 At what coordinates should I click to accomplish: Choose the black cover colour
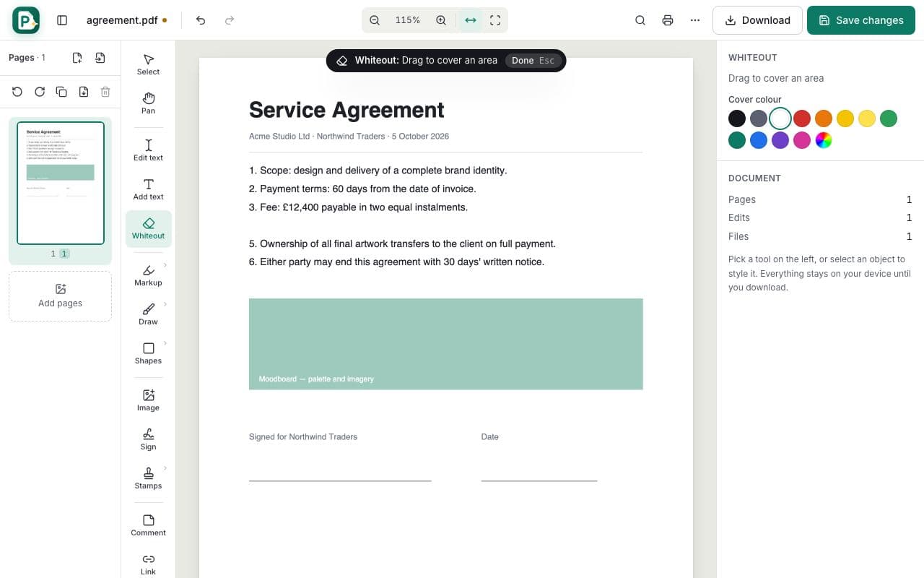pos(737,118)
